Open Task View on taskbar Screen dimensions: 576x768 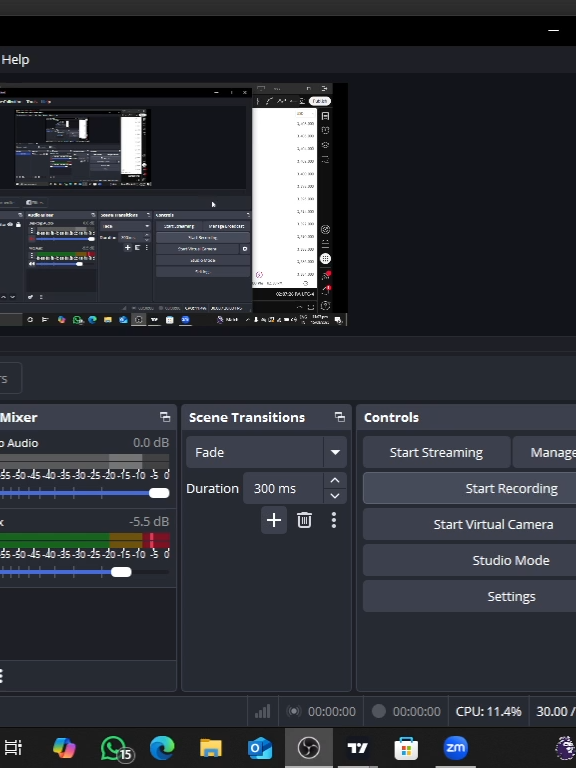tap(13, 747)
